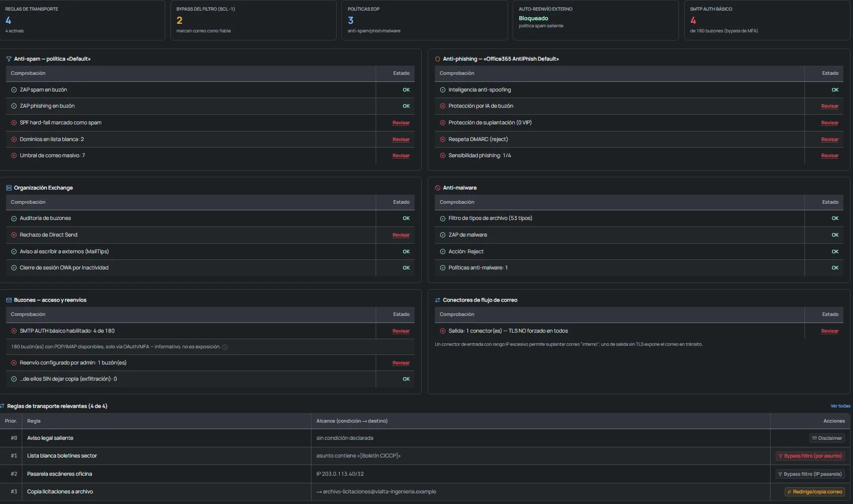Click the check icon for ZAP spam en buzón
853x504 pixels.
(x=14, y=90)
